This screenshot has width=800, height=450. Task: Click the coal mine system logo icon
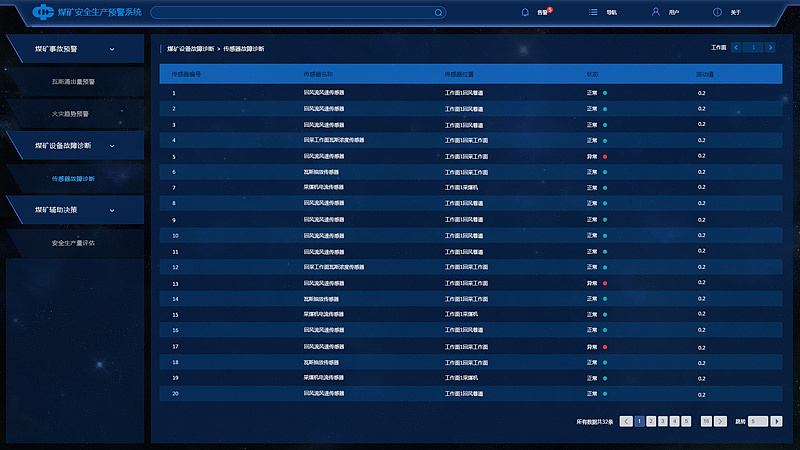coord(43,12)
